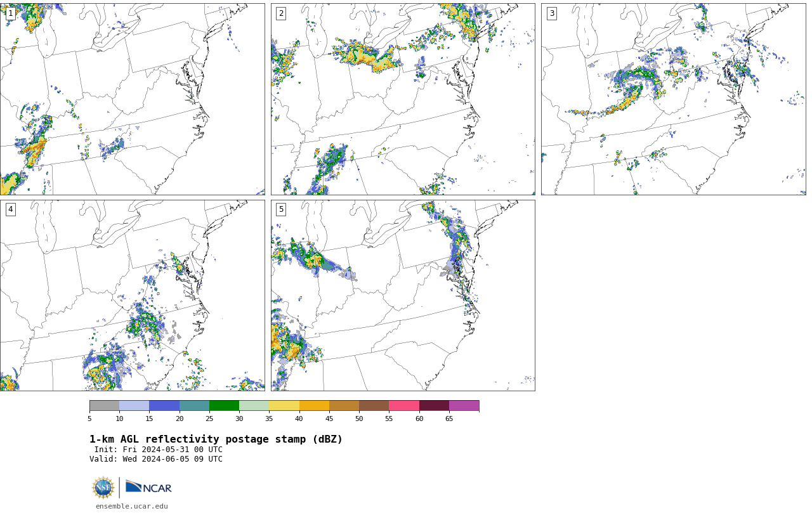
Task: Click the colorbar tick label 65
Action: point(449,419)
